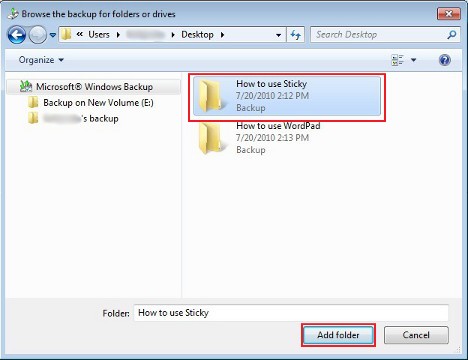Click the dialog title bar backup icon
This screenshot has width=468, height=360.
coord(13,14)
